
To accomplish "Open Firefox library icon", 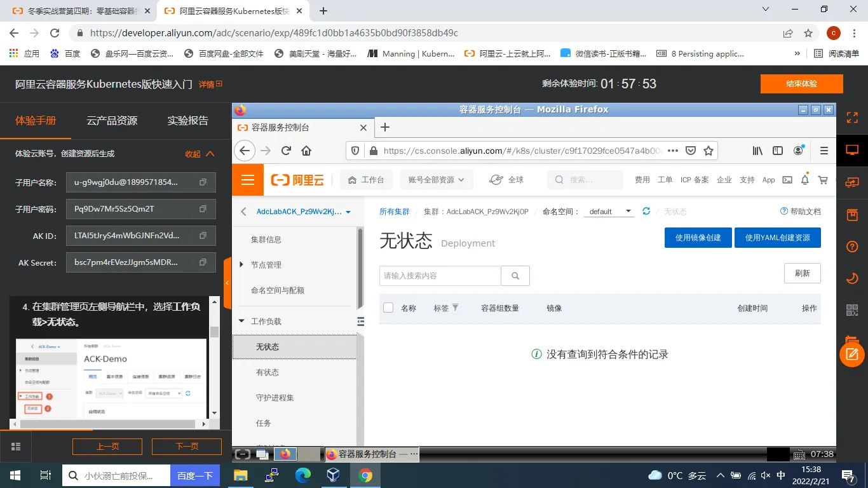I will pos(757,151).
